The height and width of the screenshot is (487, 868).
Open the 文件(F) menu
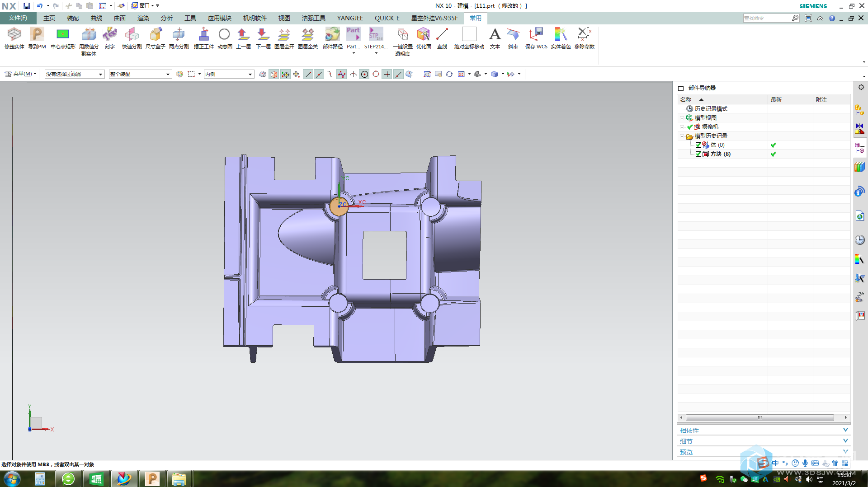coord(18,18)
